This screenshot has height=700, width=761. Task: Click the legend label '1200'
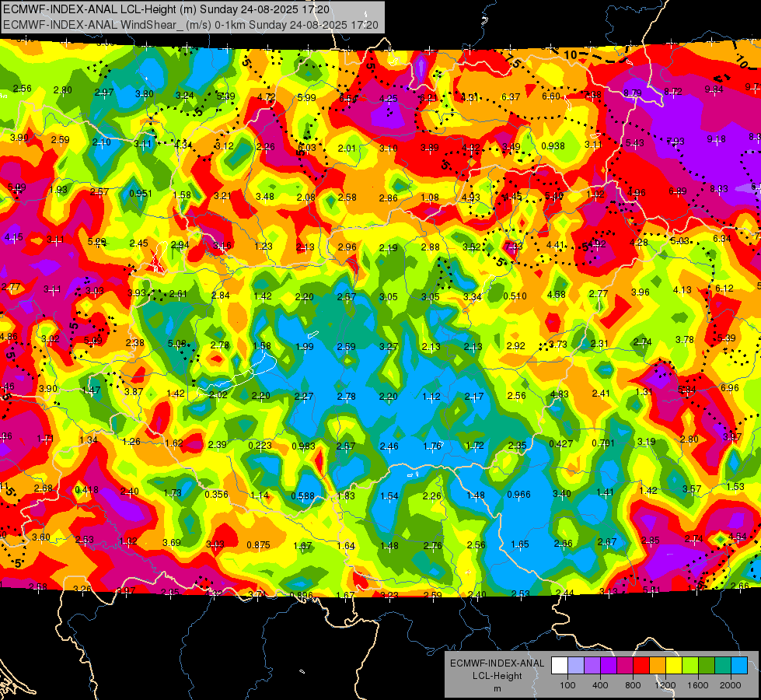pos(665,685)
